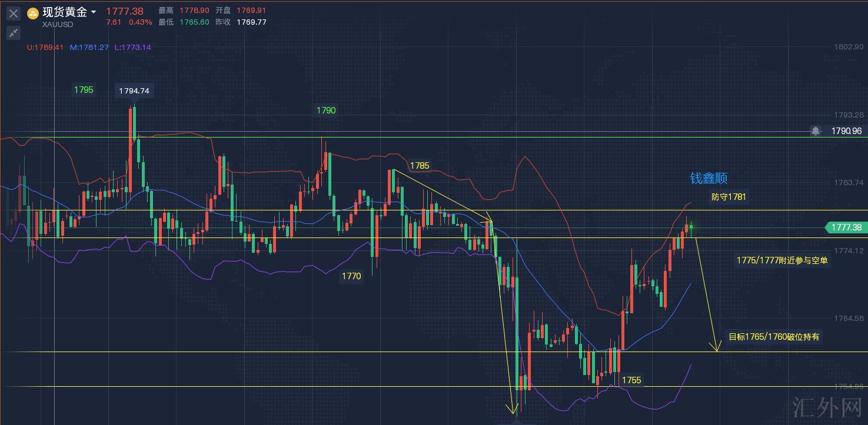Select the green 1790 annotation label
The image size is (868, 425).
tap(326, 111)
